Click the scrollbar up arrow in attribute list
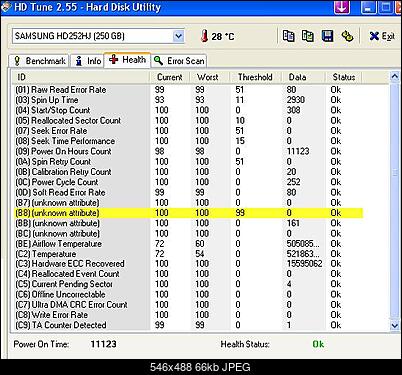402x375 pixels. 395,77
